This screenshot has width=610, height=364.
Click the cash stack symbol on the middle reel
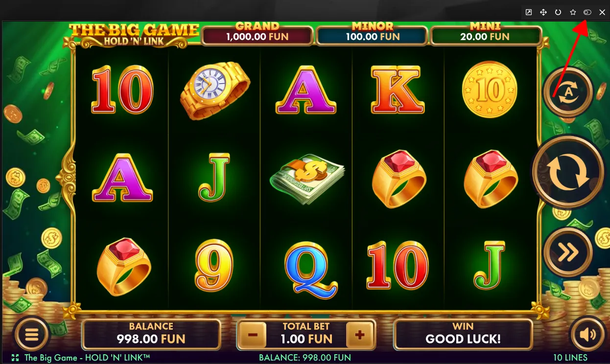click(307, 179)
